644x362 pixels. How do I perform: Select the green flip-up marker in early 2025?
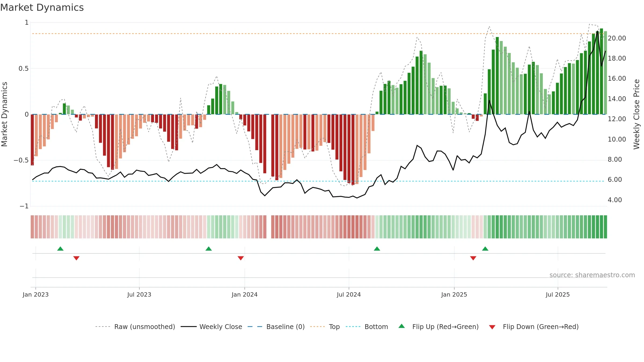tap(485, 249)
